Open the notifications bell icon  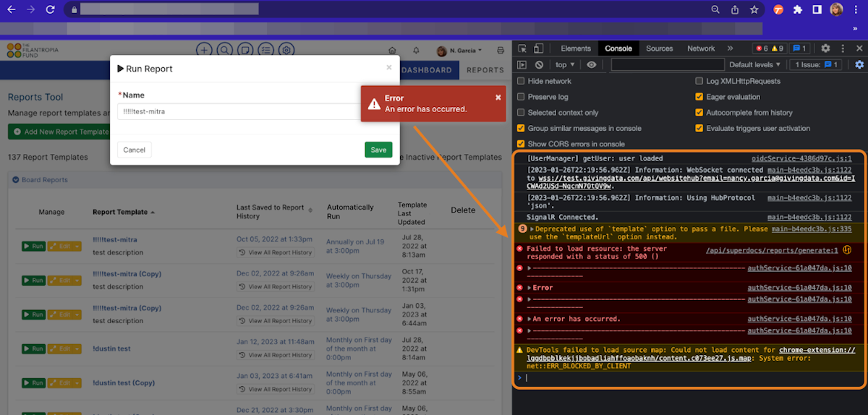click(x=416, y=51)
